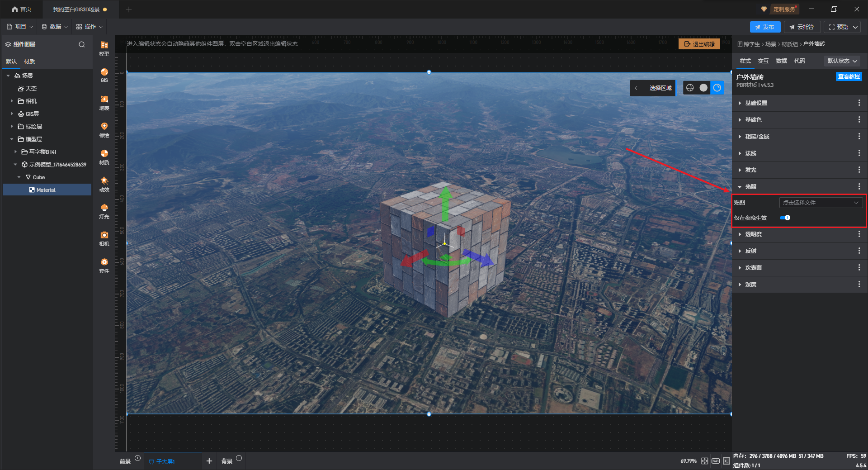This screenshot has height=470, width=868.
Task: Click the 云托管 button
Action: click(802, 27)
